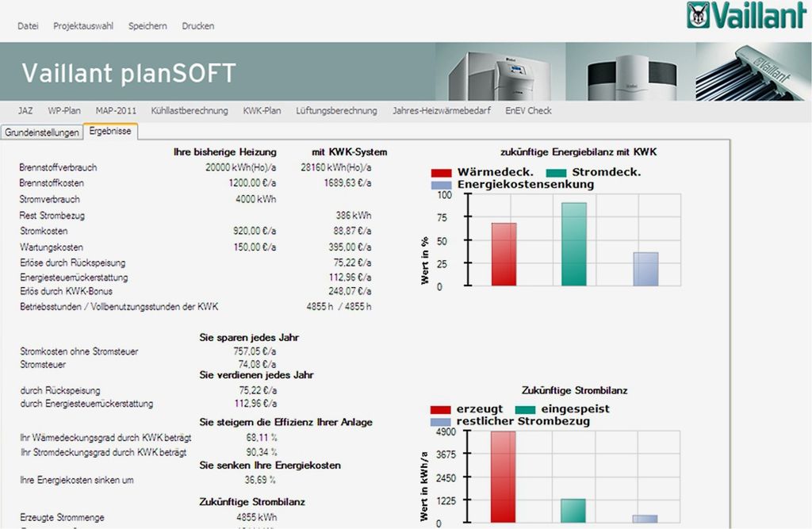Select the red bar in the Energiebilanz chart
The image size is (812, 529).
(504, 255)
